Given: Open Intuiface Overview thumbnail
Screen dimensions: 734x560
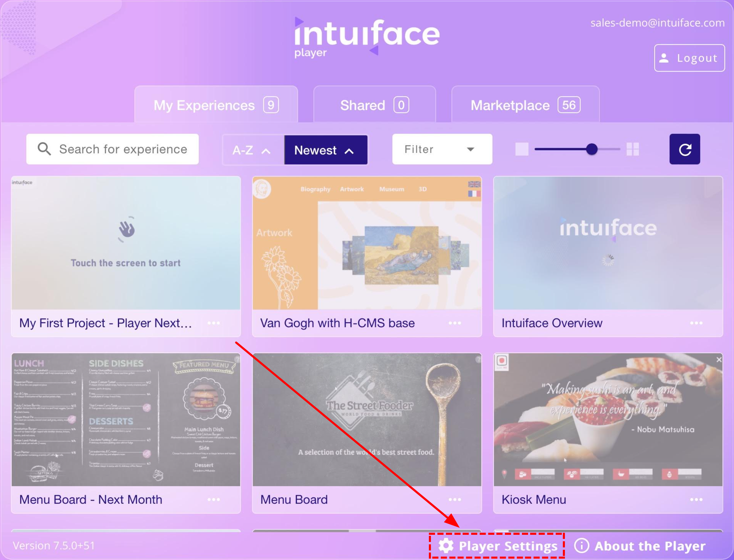Looking at the screenshot, I should point(608,243).
